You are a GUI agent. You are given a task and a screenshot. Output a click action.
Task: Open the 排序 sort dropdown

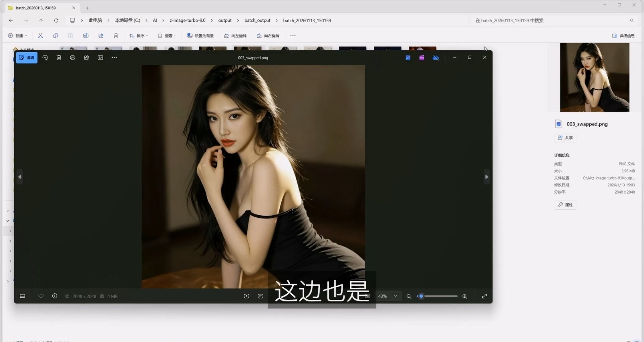(x=139, y=36)
